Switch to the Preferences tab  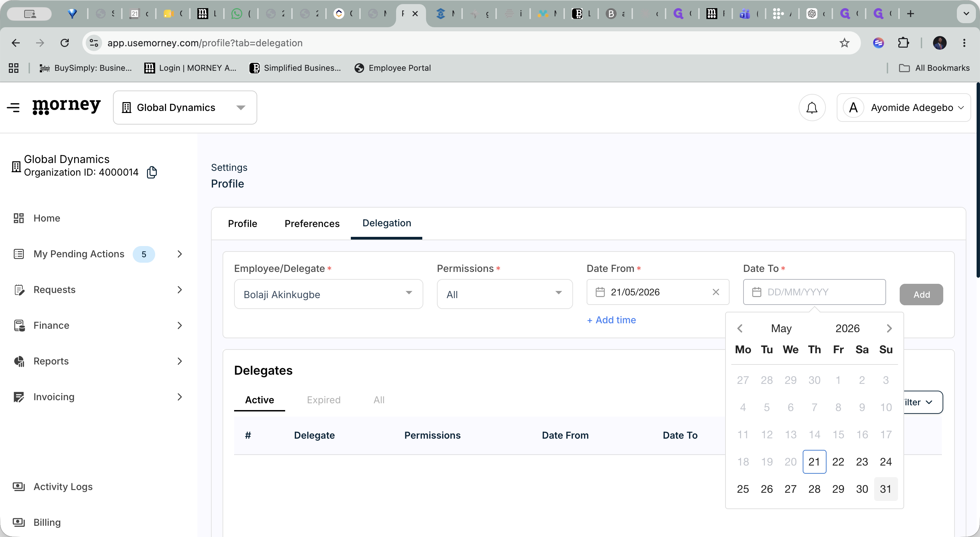coord(312,223)
